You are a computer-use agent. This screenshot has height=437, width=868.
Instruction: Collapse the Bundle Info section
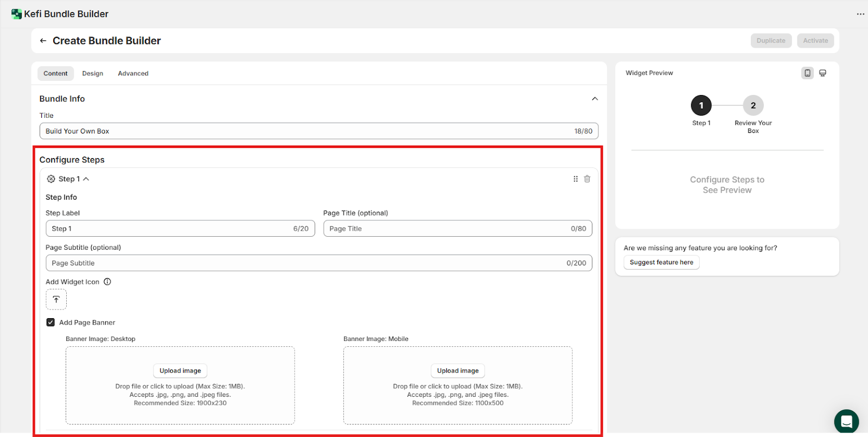click(x=595, y=99)
